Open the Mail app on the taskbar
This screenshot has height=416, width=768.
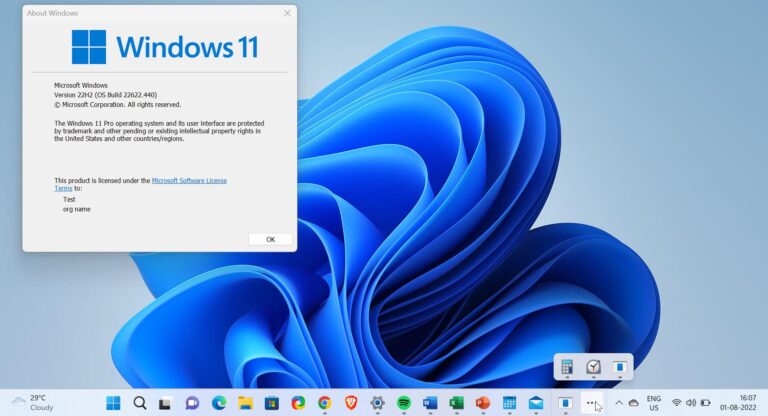536,403
